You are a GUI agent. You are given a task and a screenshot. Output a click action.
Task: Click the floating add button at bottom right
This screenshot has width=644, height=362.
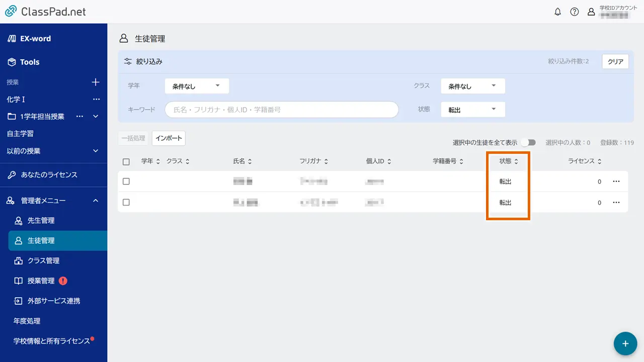pos(625,343)
